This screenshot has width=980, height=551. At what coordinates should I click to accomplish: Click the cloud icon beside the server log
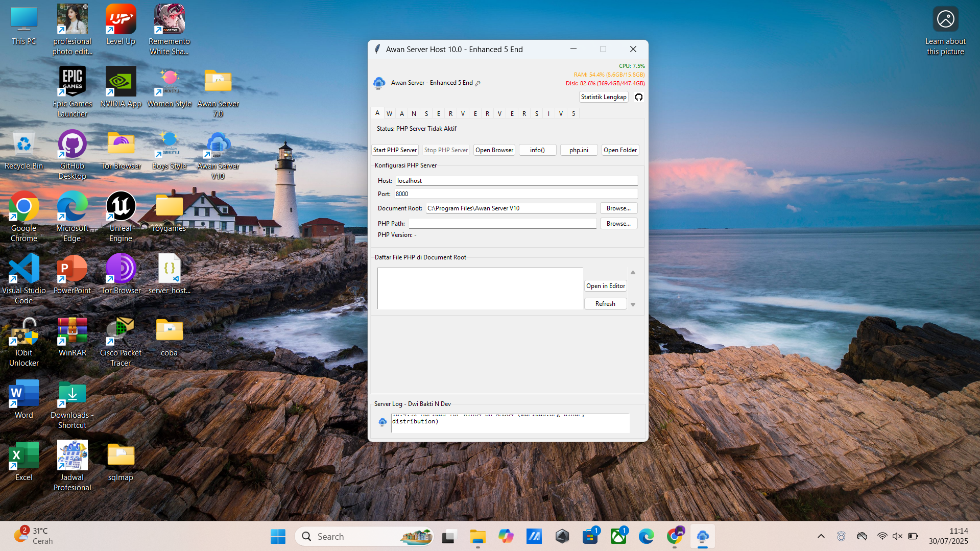tap(383, 422)
